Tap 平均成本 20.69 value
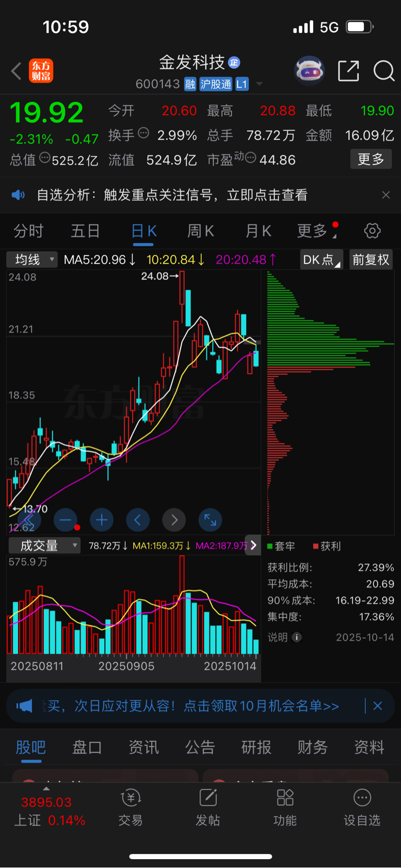The height and width of the screenshot is (868, 401). coord(380,584)
